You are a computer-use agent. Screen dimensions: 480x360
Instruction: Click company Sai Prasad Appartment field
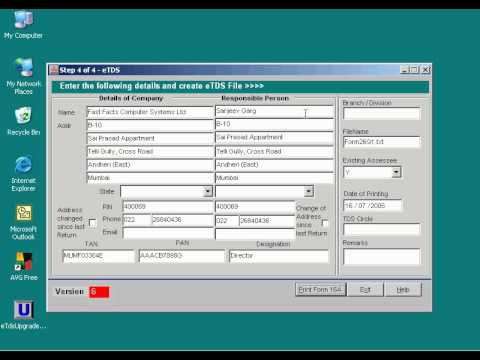click(149, 138)
